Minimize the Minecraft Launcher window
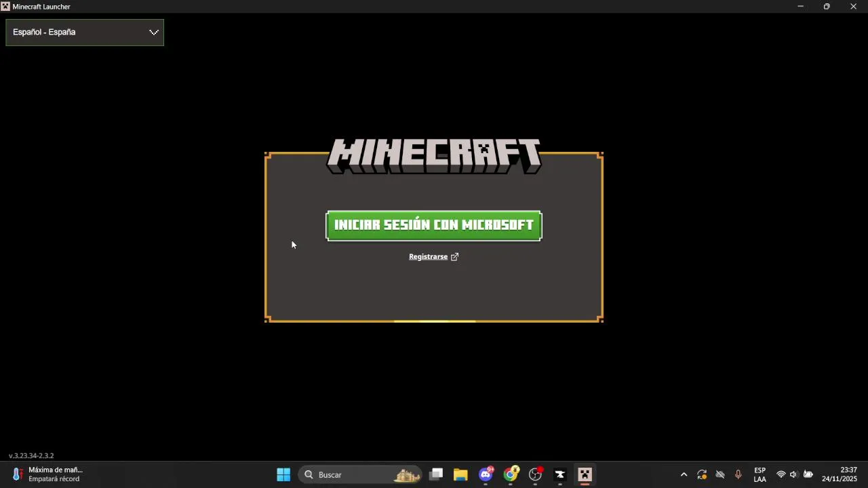Viewport: 868px width, 488px height. 800,6
